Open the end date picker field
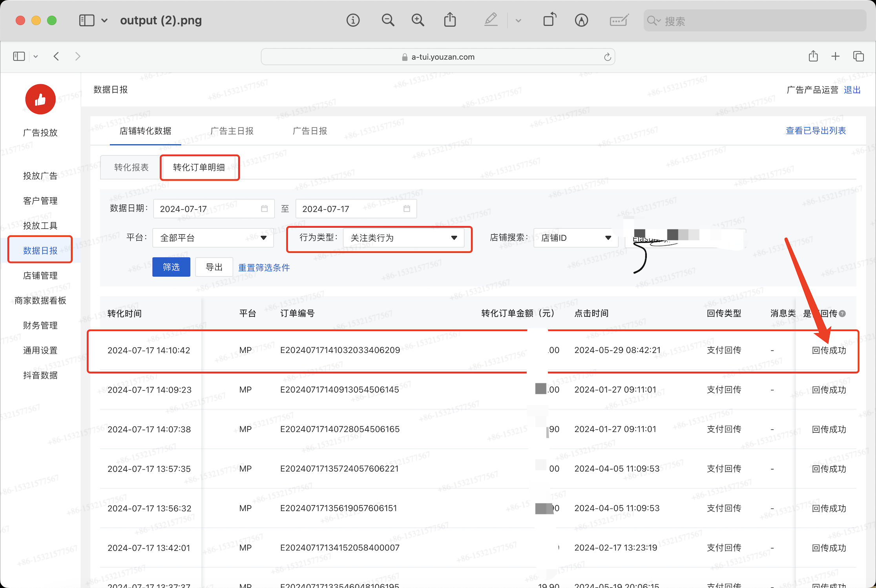 coord(356,209)
